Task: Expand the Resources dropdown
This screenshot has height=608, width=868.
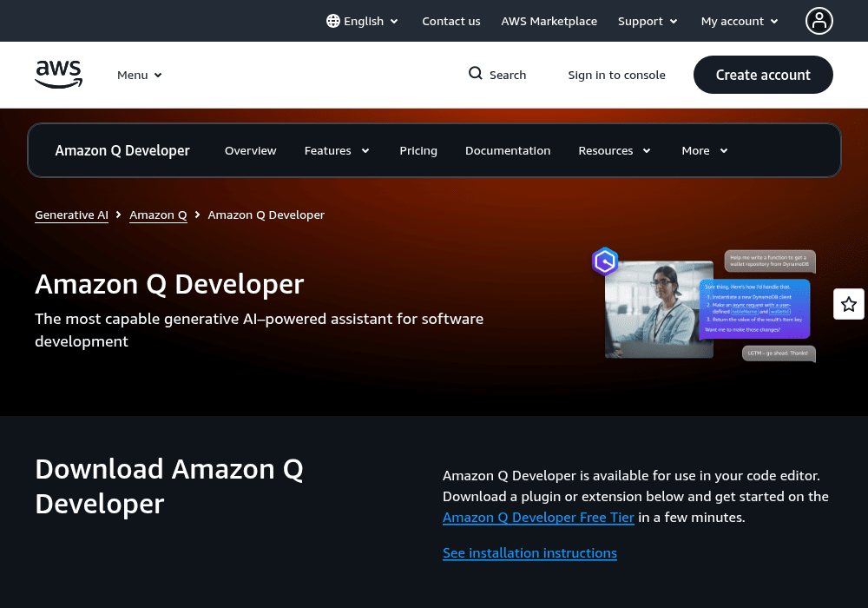Action: click(x=615, y=150)
